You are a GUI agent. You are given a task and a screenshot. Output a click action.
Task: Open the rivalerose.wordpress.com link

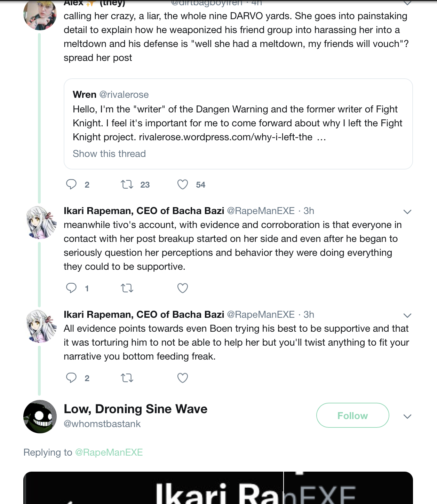pos(225,137)
